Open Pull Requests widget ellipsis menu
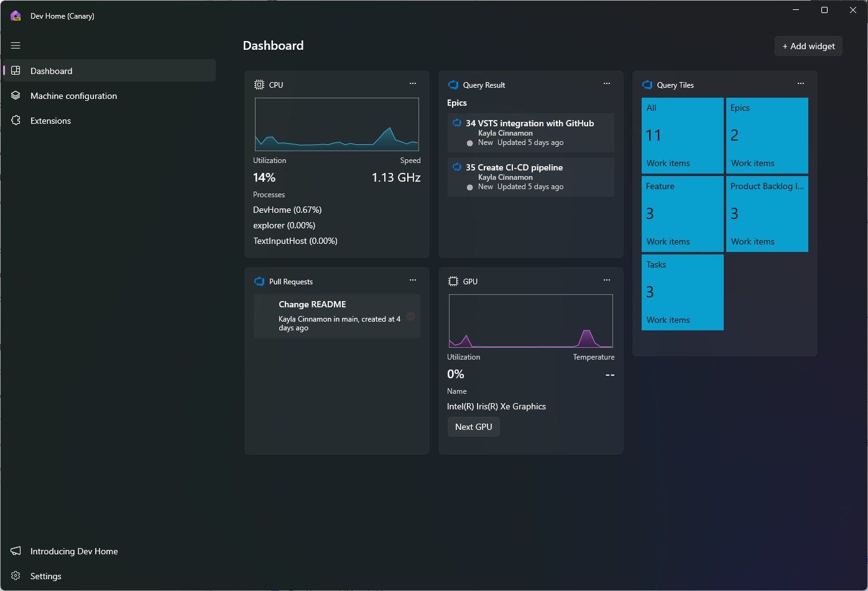Image resolution: width=868 pixels, height=591 pixels. pos(413,280)
